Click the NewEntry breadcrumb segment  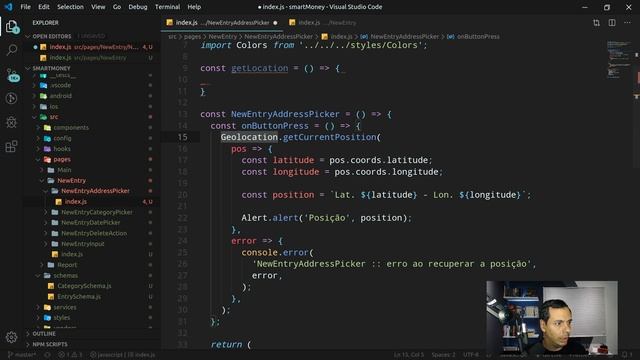coord(223,37)
